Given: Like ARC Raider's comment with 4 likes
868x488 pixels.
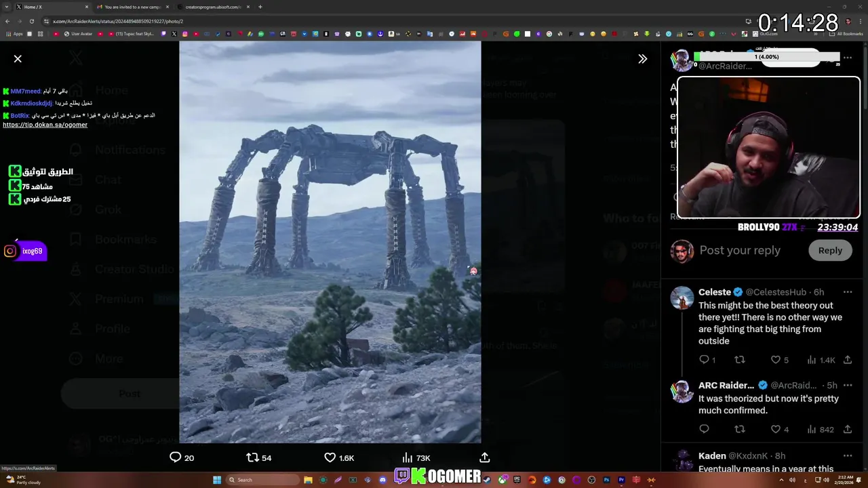Looking at the screenshot, I should tap(779, 429).
